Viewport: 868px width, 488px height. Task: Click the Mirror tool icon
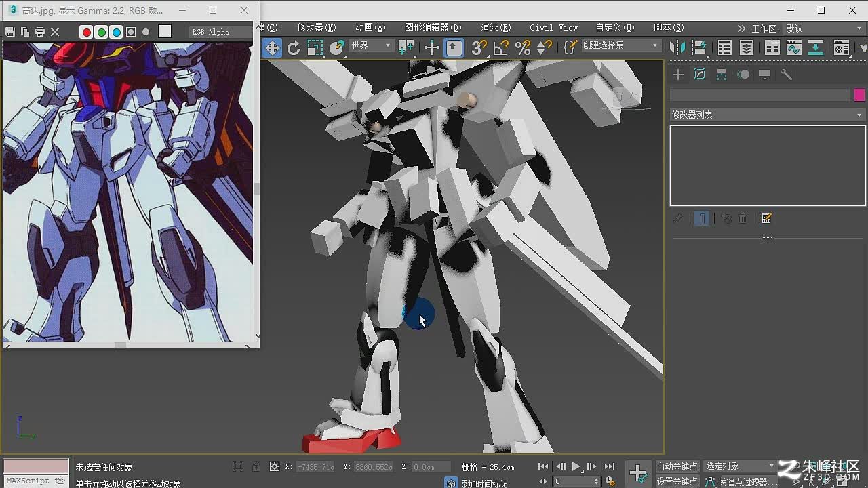click(x=677, y=47)
